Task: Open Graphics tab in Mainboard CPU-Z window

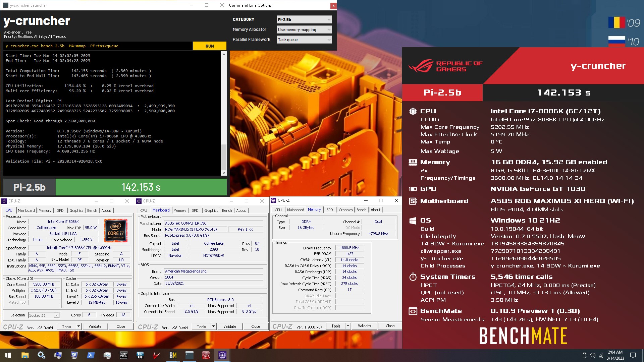Action: click(211, 210)
